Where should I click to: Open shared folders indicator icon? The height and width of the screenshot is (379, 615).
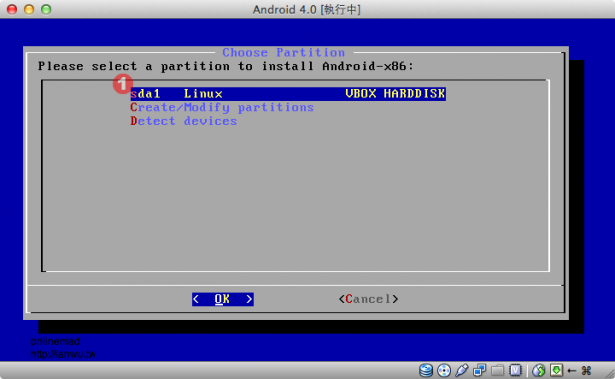coord(497,370)
